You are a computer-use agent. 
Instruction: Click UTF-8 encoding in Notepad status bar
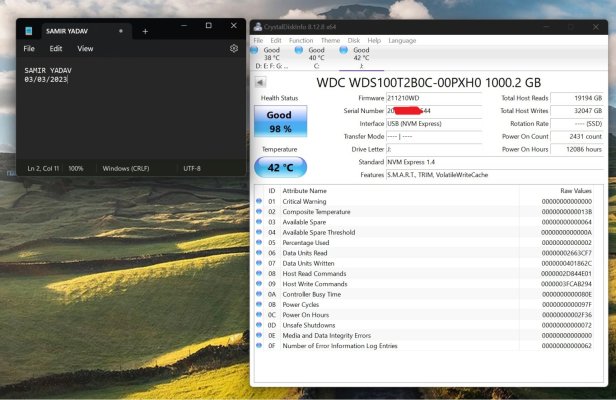pyautogui.click(x=192, y=169)
